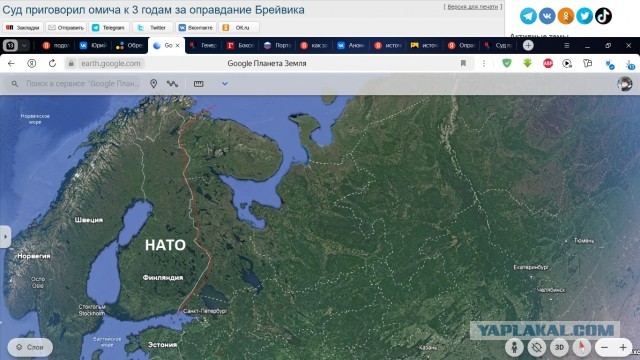Go back to previous page
The width and height of the screenshot is (640, 360).
tap(11, 63)
